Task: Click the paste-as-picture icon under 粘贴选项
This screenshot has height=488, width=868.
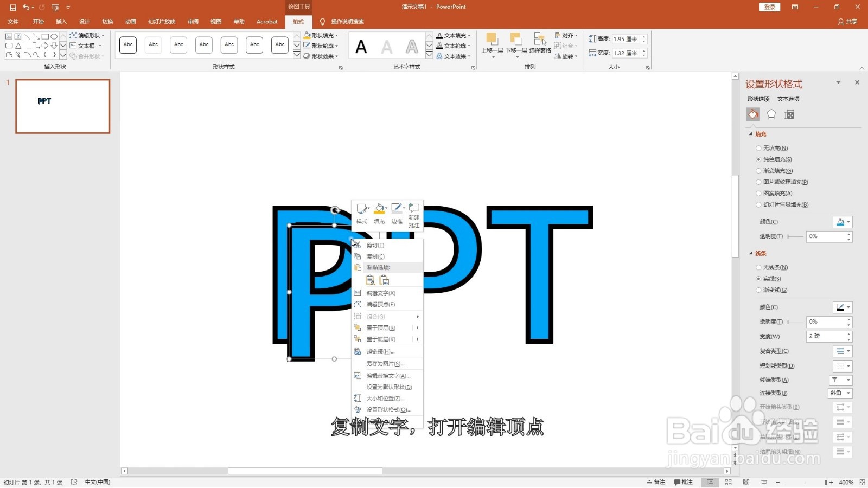Action: pos(385,280)
